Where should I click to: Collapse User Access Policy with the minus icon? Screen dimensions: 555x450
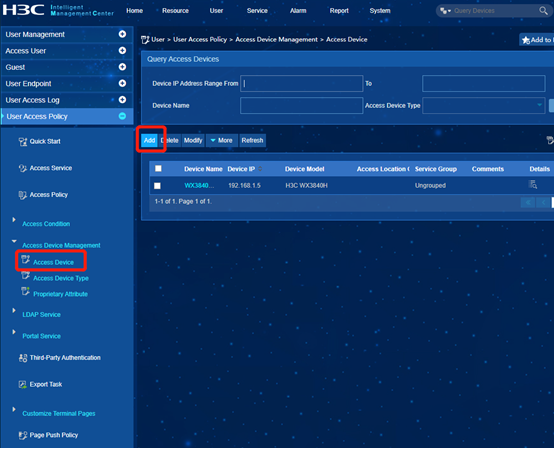[x=122, y=116]
